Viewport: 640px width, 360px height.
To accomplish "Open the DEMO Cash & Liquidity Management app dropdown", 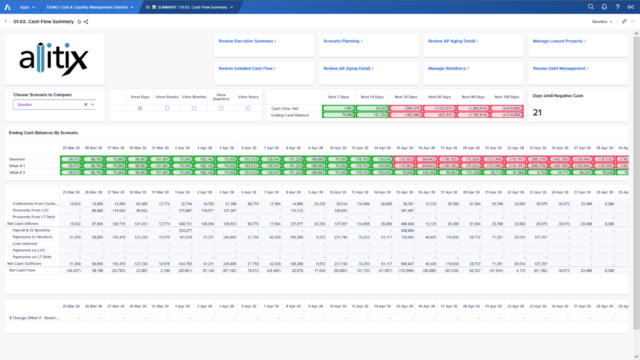I will [x=90, y=7].
